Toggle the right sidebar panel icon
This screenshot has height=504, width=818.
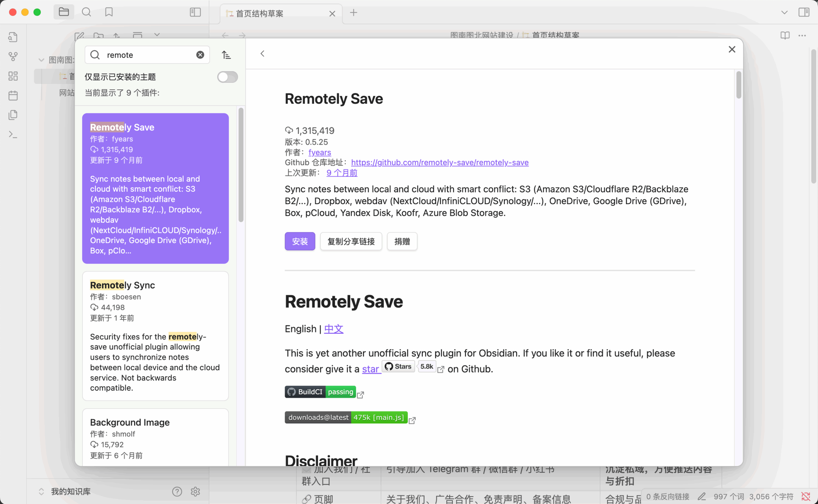(804, 12)
